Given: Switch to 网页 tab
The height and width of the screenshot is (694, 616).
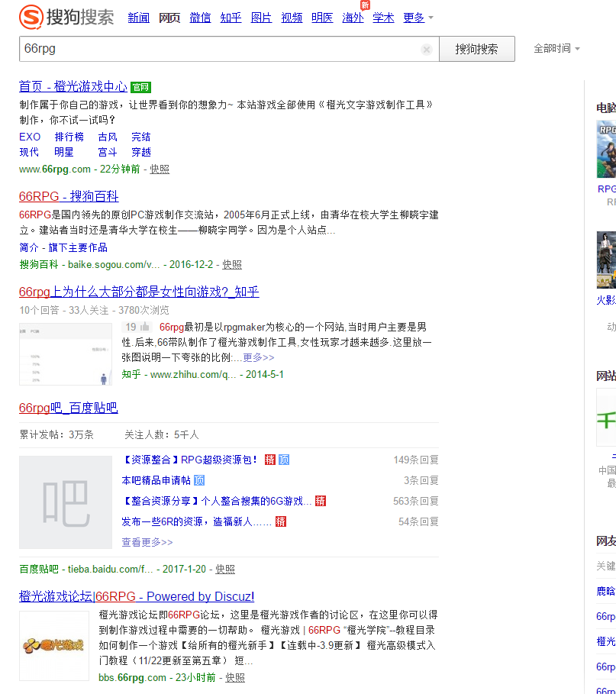Looking at the screenshot, I should [169, 18].
